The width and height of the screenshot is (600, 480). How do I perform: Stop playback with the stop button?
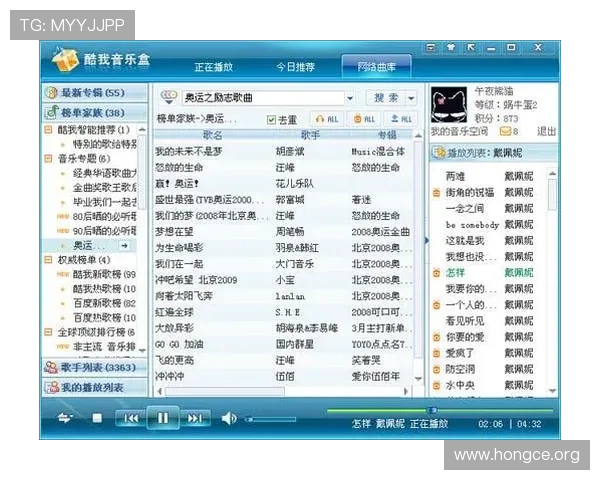coord(97,418)
